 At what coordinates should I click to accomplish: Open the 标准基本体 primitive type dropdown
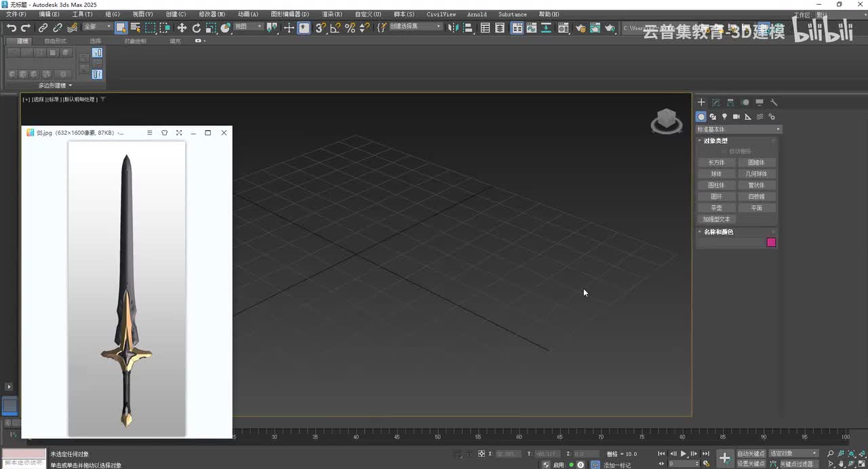tap(738, 129)
